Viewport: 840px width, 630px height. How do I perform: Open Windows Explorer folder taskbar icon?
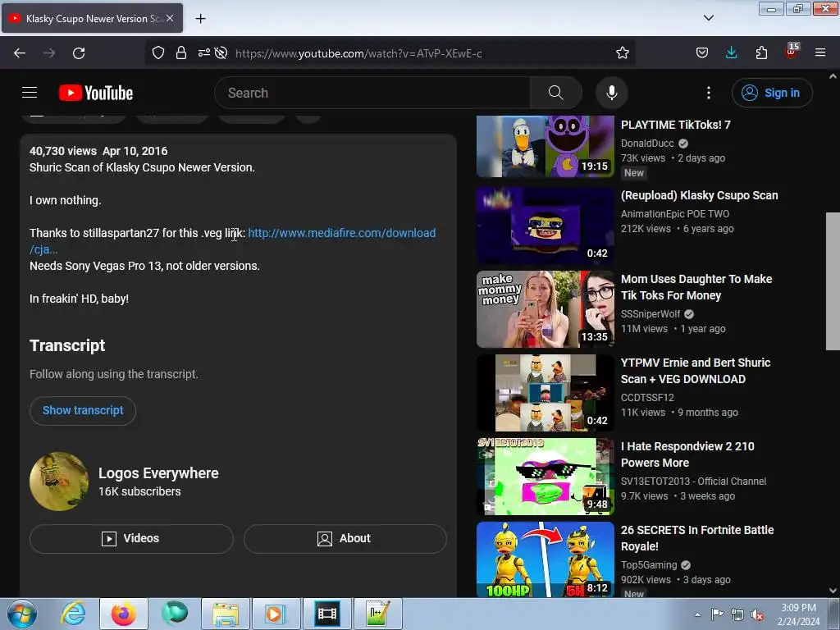click(225, 614)
